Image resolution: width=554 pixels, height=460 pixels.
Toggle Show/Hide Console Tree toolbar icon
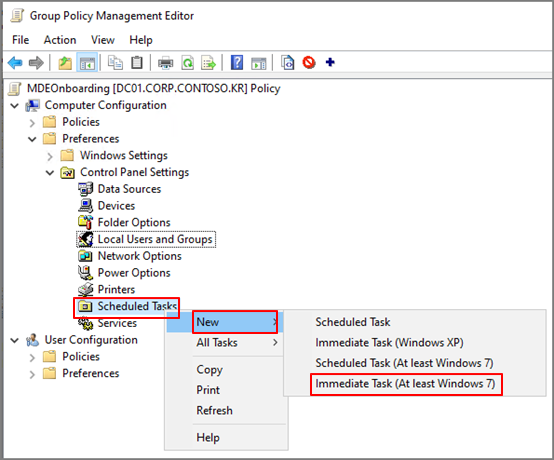tap(87, 63)
